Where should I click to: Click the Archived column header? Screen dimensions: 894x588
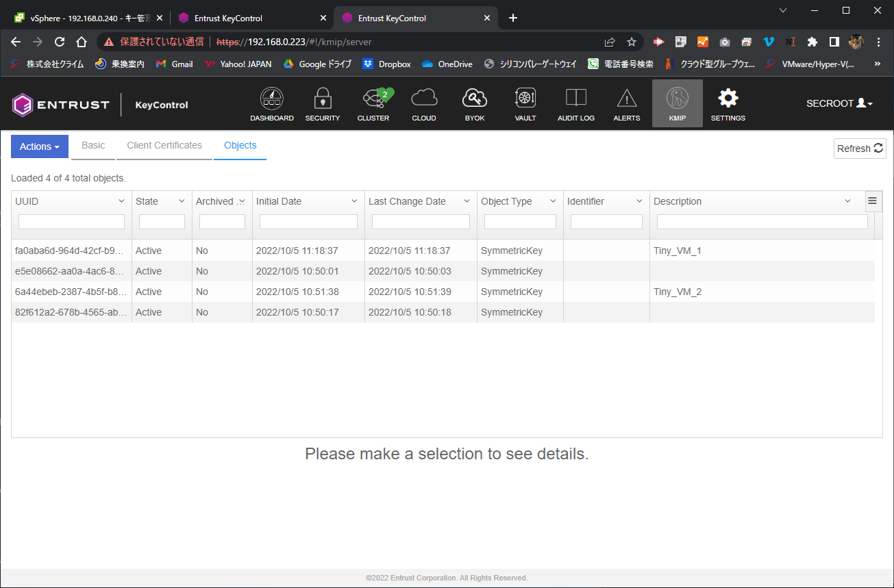click(x=221, y=201)
